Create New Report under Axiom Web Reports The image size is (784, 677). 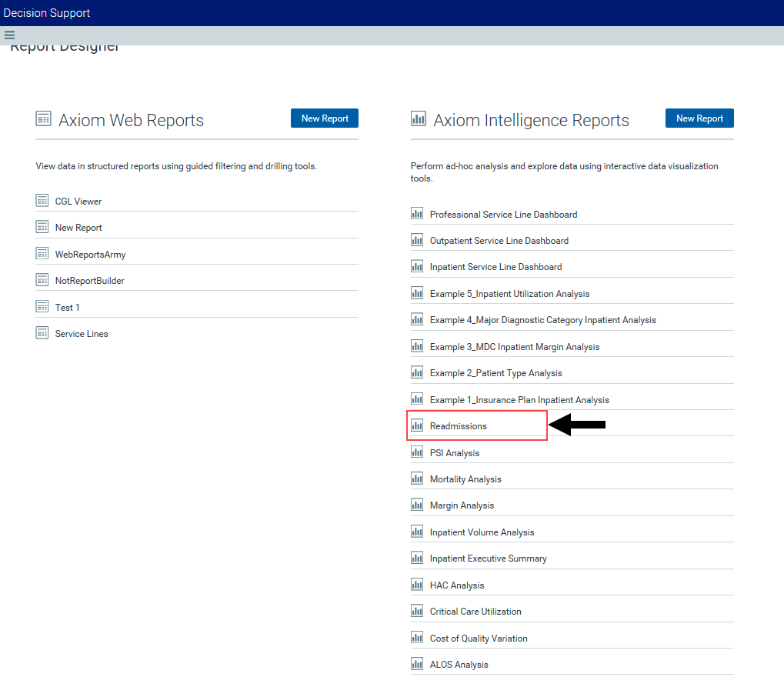[x=325, y=118]
